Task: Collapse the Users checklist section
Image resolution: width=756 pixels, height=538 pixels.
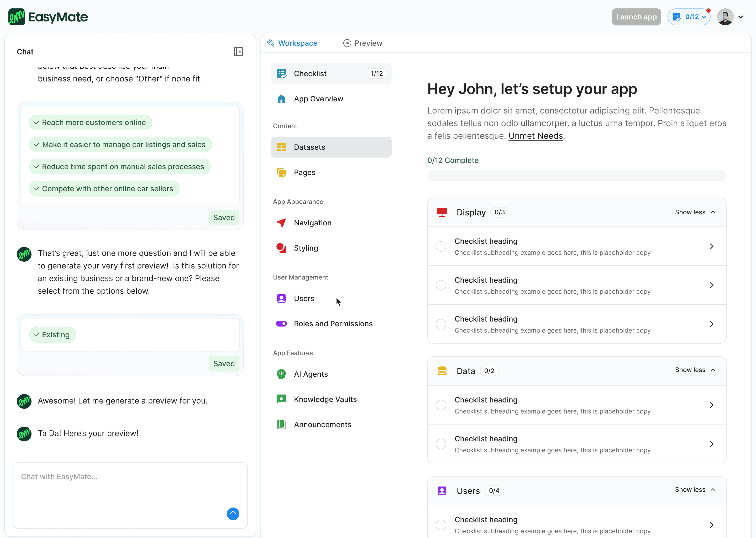Action: tap(695, 490)
